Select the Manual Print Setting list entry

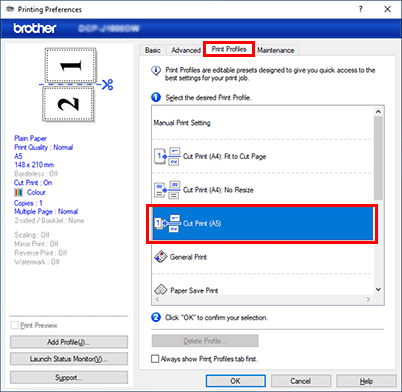click(x=262, y=122)
